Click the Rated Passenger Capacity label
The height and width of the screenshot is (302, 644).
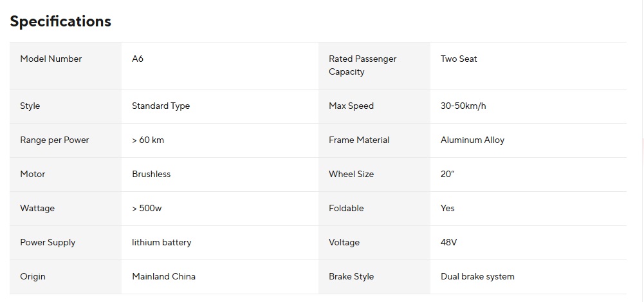point(362,65)
